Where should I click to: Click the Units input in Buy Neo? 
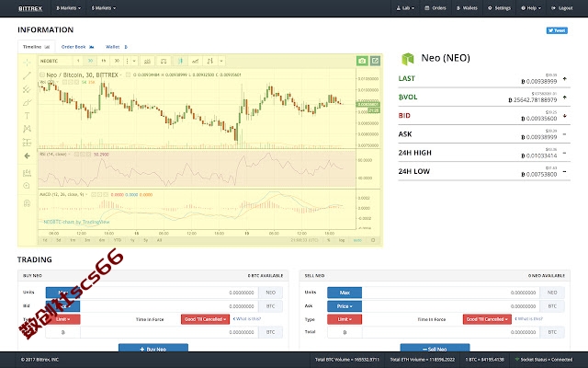(169, 293)
